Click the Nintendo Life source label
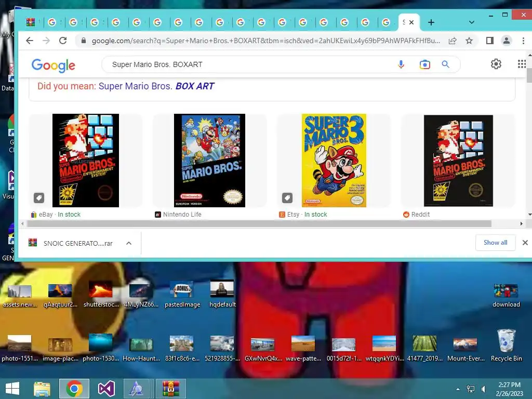Image resolution: width=532 pixels, height=399 pixels. point(182,215)
